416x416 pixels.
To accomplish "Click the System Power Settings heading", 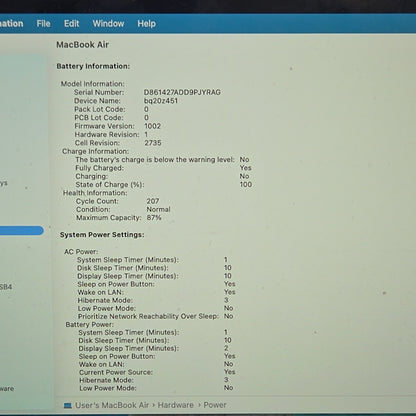I will (x=102, y=235).
